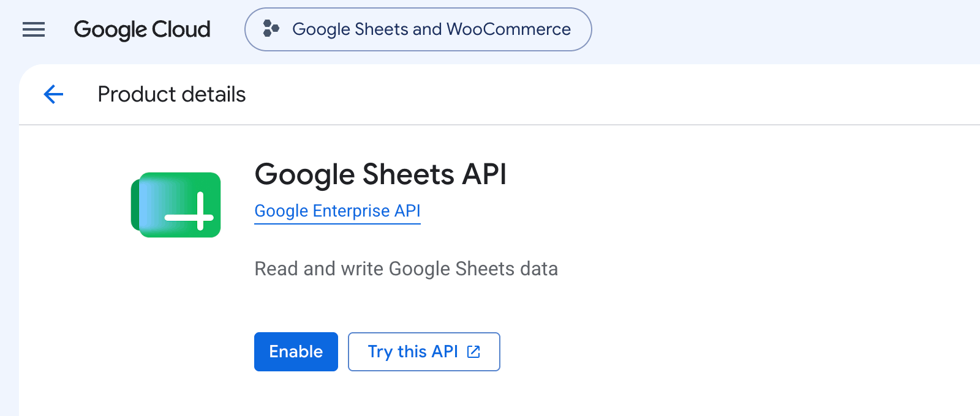Click the Google Sheets API product icon
Screen dimensions: 980x416
pyautogui.click(x=176, y=205)
